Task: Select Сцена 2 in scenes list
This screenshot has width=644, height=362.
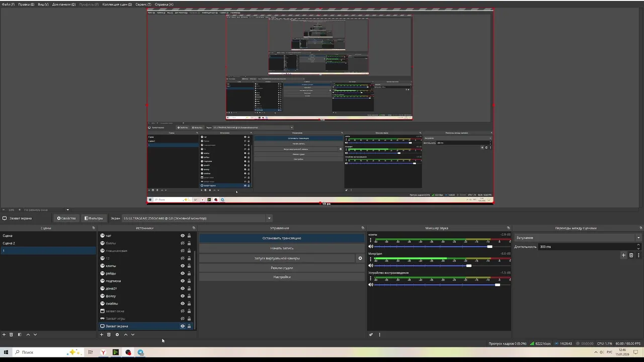Action: 48,243
